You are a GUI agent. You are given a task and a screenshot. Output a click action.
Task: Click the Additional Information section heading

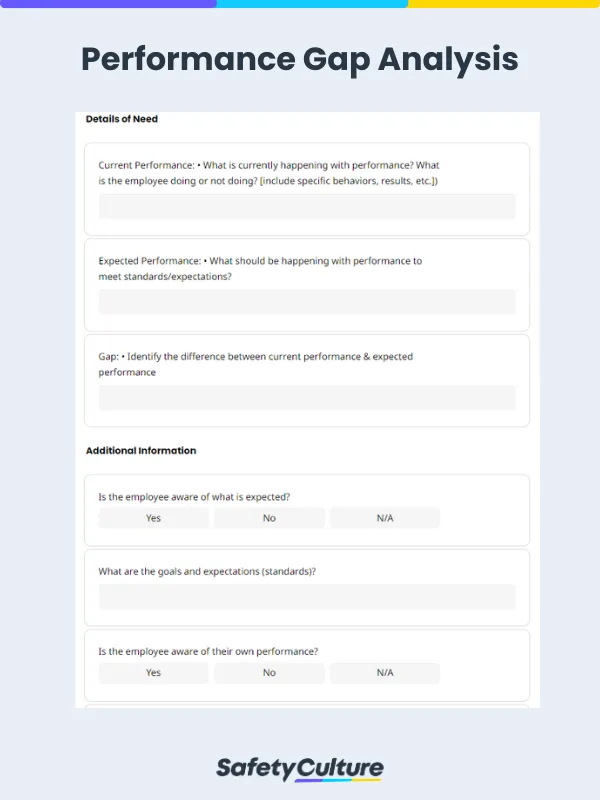click(141, 451)
